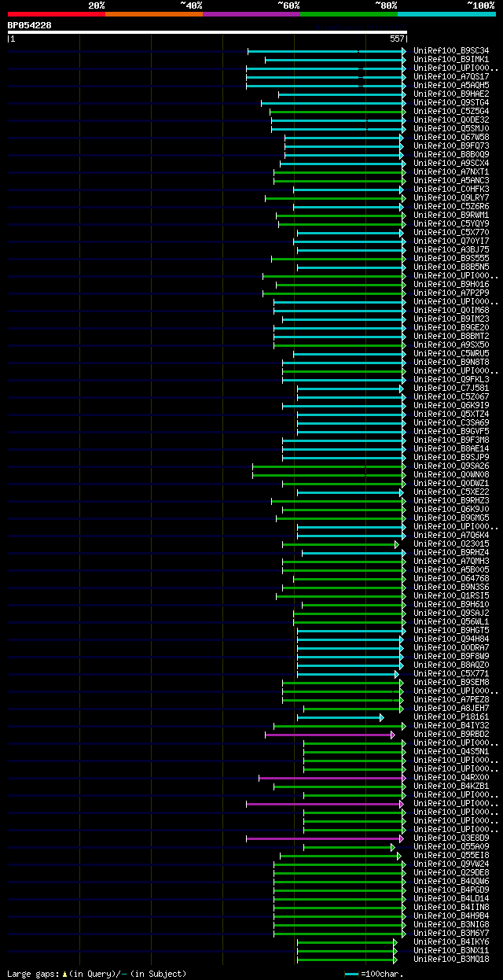Click the red ~20% identity legend segment
Image resolution: width=503 pixels, height=980 pixels.
coord(57,14)
